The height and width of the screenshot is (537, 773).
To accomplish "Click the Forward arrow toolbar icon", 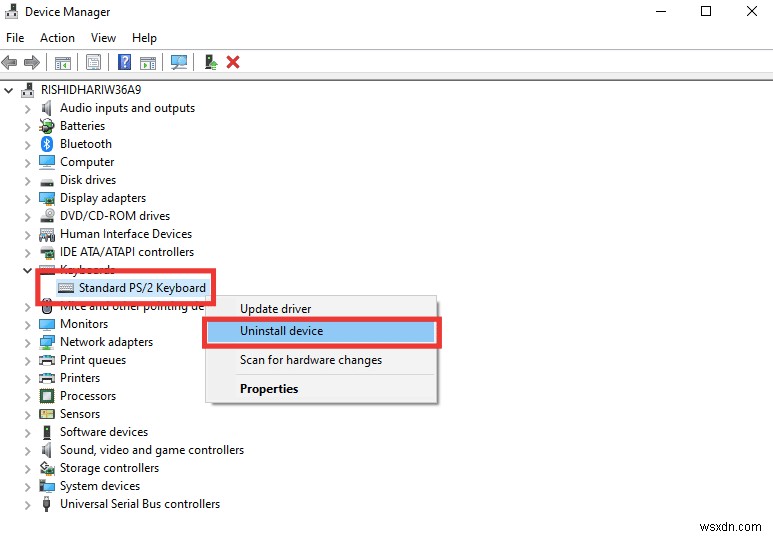I will (32, 63).
